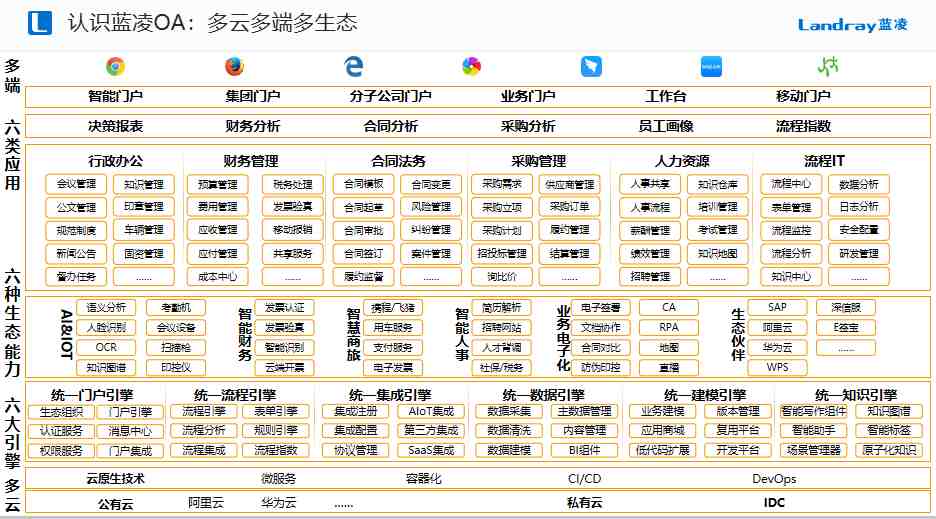Click the 供应商管理 box
This screenshot has width=936, height=519.
tap(569, 185)
